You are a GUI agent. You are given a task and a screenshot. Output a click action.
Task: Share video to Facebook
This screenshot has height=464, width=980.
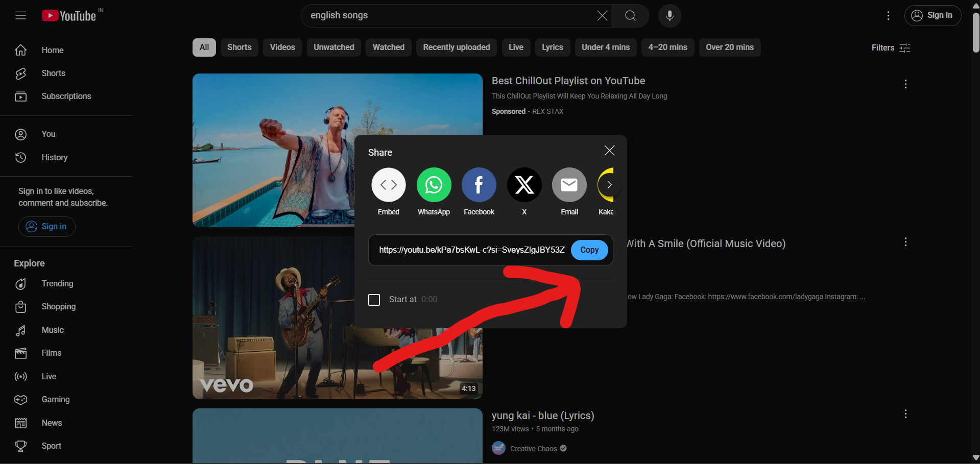(x=479, y=185)
